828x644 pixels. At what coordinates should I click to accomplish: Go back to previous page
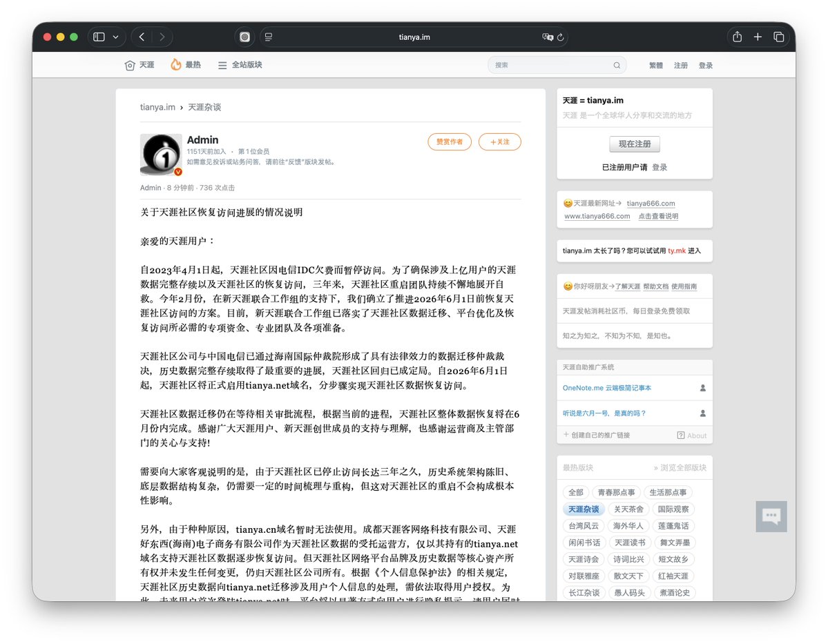[142, 37]
